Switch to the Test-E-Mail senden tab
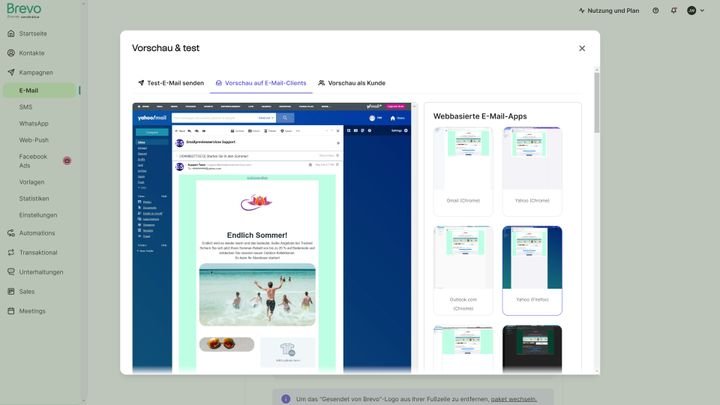The image size is (720, 405). point(171,83)
